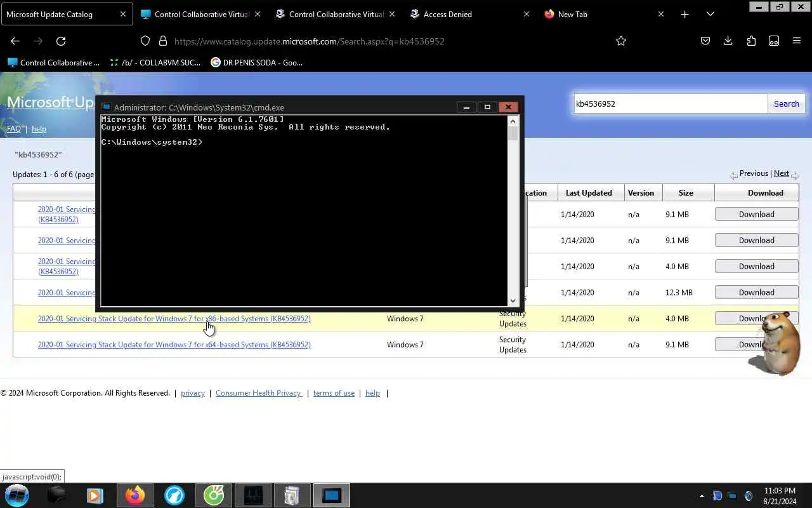Show hidden tray icons arrow

(x=702, y=496)
